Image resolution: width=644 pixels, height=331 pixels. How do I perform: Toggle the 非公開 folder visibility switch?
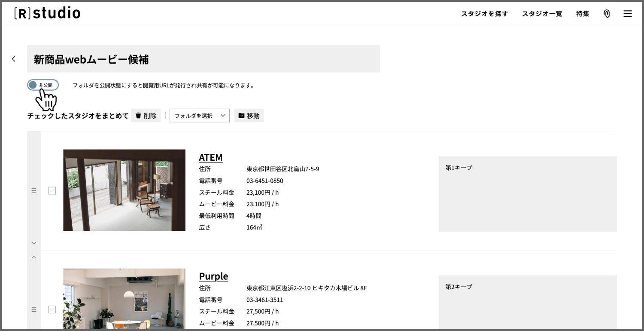(43, 85)
